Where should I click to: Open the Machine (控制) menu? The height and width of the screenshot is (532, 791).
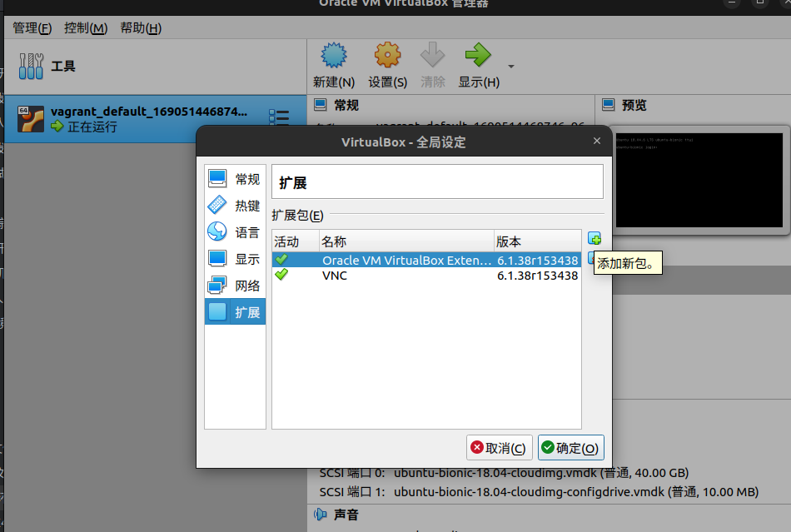pos(86,28)
